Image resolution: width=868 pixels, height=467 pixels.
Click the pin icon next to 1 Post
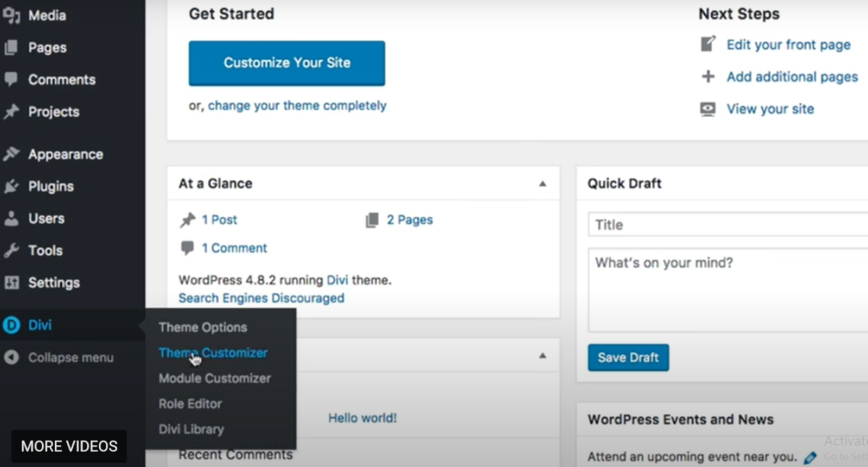click(187, 220)
